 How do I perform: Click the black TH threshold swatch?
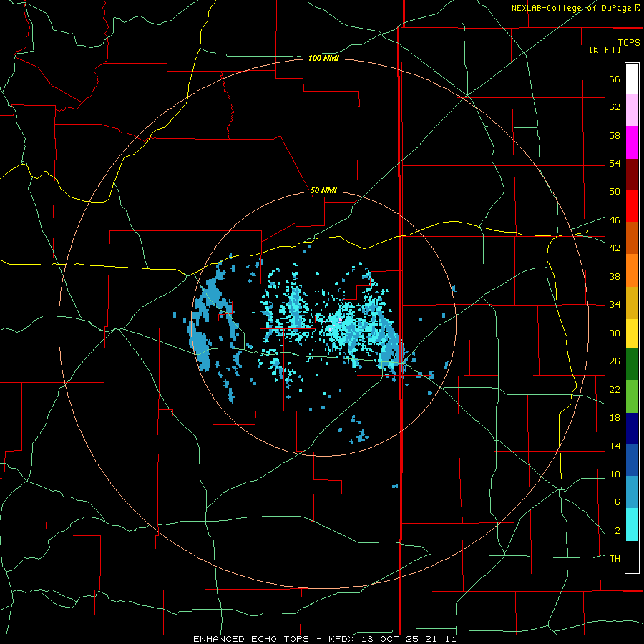(632, 557)
